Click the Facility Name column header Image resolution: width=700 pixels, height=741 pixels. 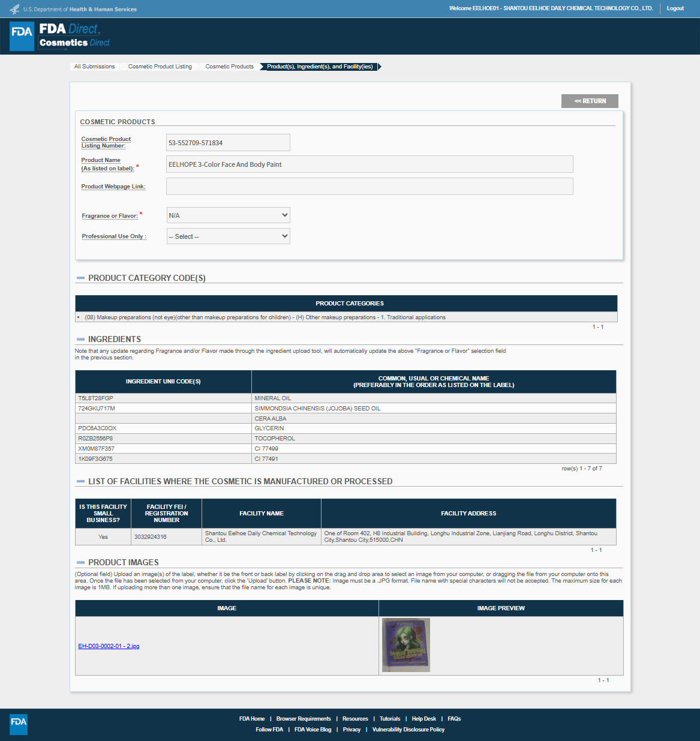[x=261, y=514]
